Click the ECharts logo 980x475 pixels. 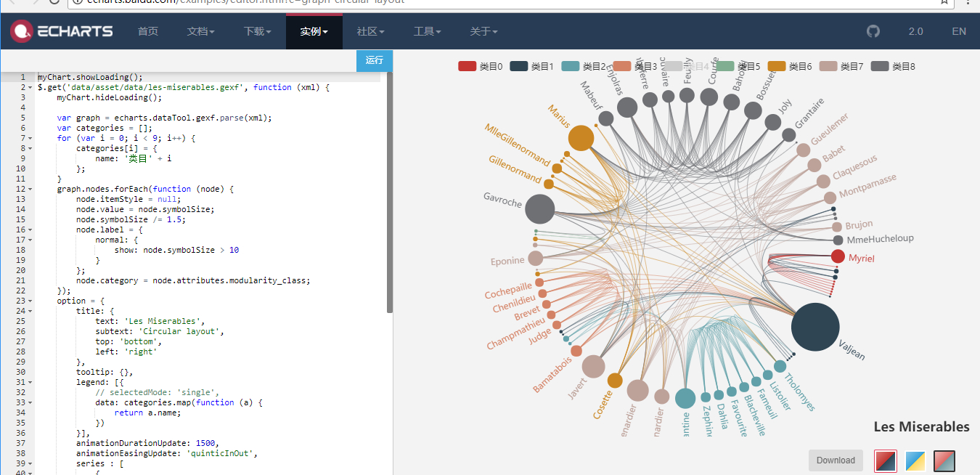[62, 31]
